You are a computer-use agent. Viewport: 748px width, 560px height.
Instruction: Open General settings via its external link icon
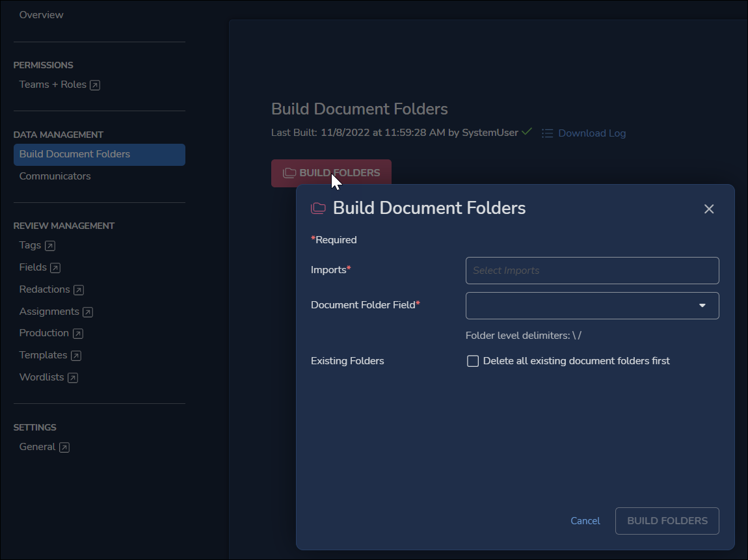click(x=64, y=447)
